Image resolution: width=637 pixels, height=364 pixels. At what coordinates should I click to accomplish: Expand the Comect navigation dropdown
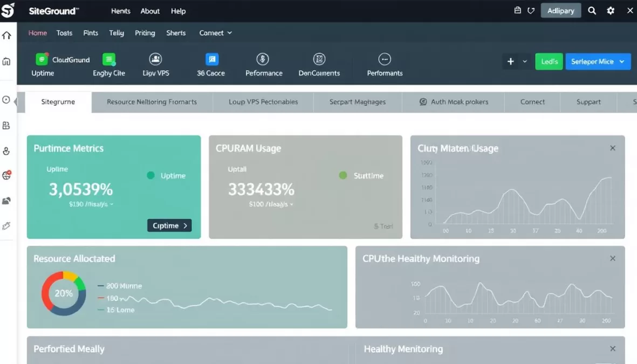click(215, 33)
